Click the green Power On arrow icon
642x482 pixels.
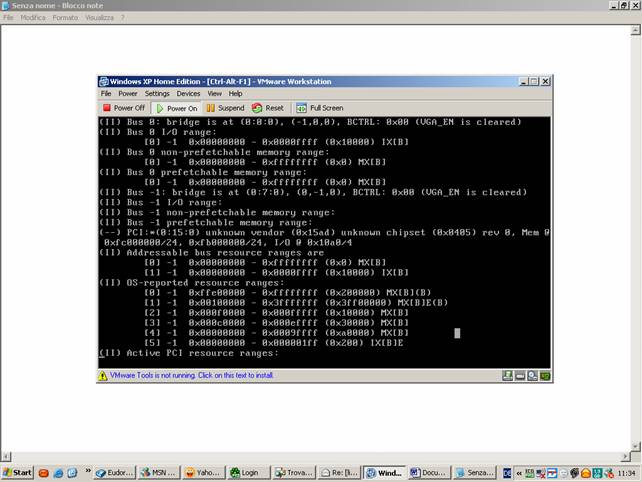pos(160,109)
